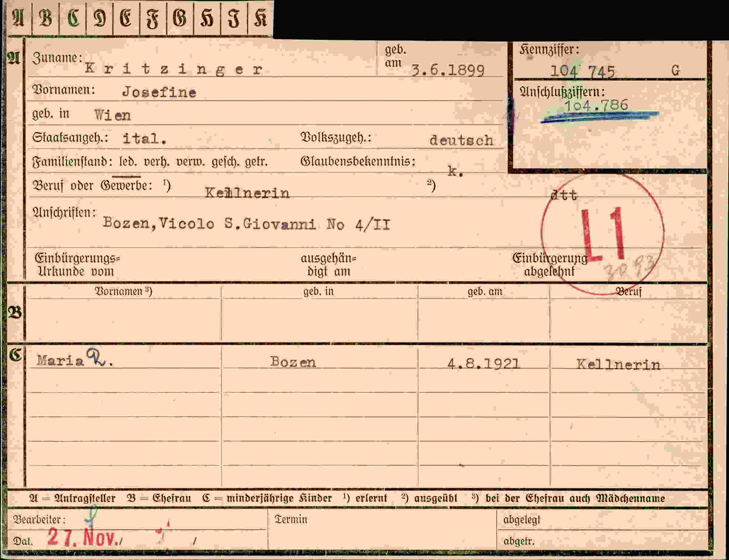729x560 pixels.
Task: Click the child's birth date '4.8.1921'
Action: click(484, 364)
